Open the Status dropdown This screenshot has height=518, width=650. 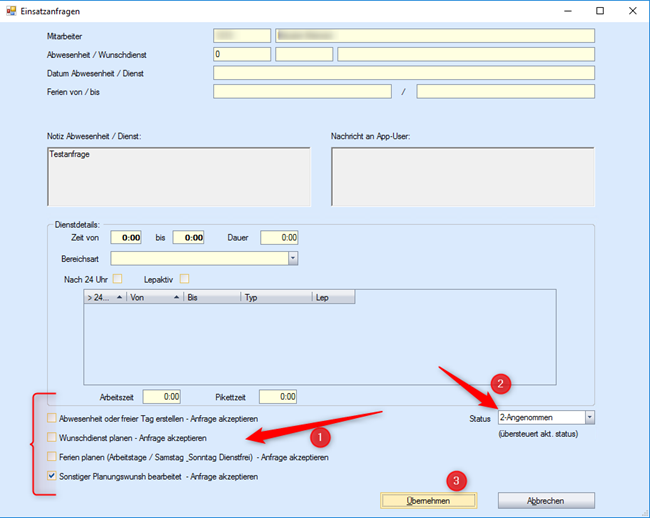point(590,417)
